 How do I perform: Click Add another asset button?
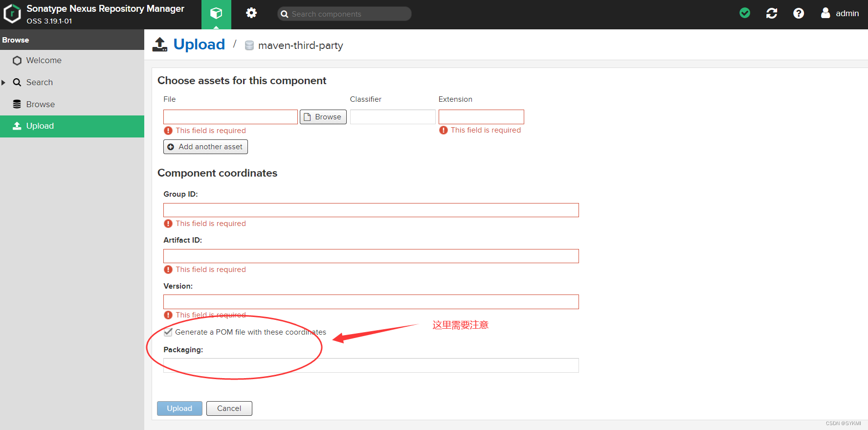tap(205, 147)
